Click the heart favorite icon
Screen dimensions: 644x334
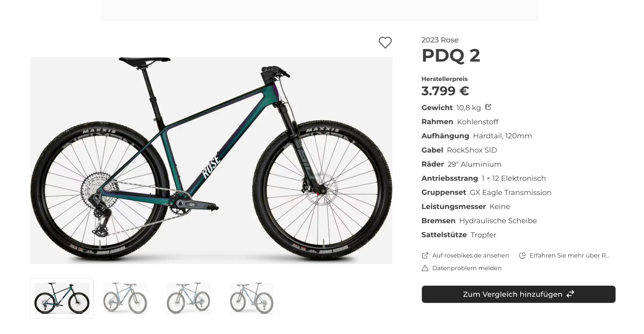click(385, 43)
